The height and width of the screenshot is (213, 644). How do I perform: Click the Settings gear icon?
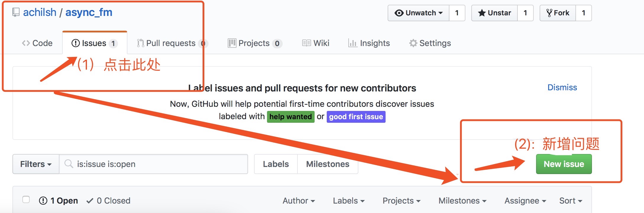pyautogui.click(x=413, y=43)
